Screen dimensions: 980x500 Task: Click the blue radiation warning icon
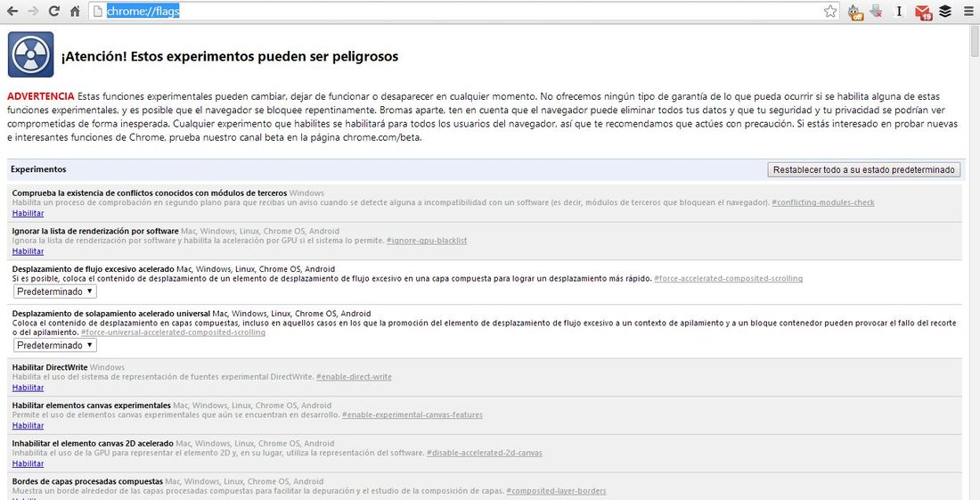pos(30,54)
